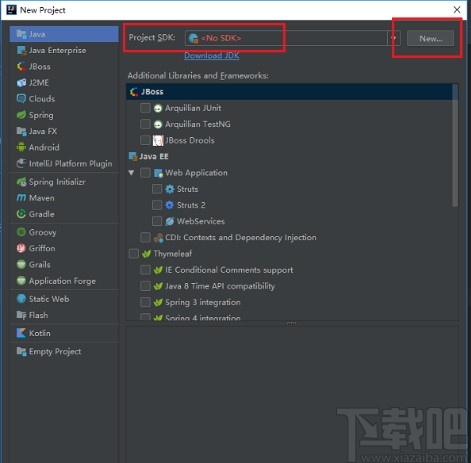471x463 pixels.
Task: Choose the Java FX icon
Action: [x=21, y=131]
